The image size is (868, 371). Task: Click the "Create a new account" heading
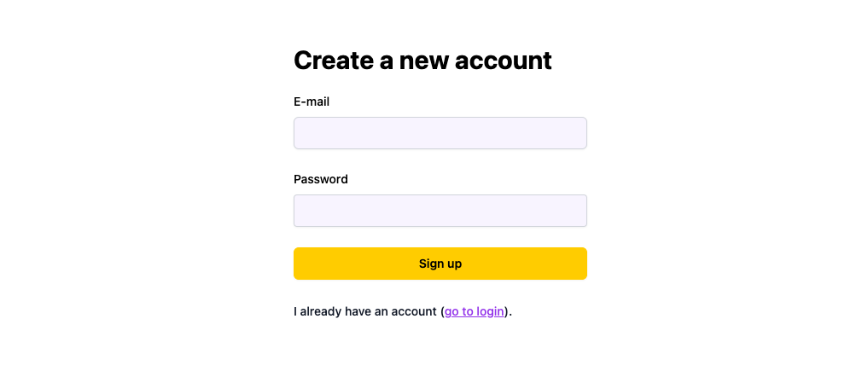422,61
